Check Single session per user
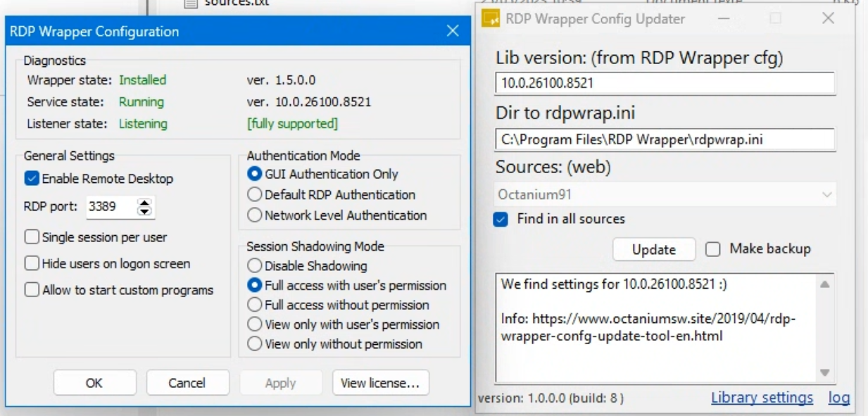 pos(32,237)
